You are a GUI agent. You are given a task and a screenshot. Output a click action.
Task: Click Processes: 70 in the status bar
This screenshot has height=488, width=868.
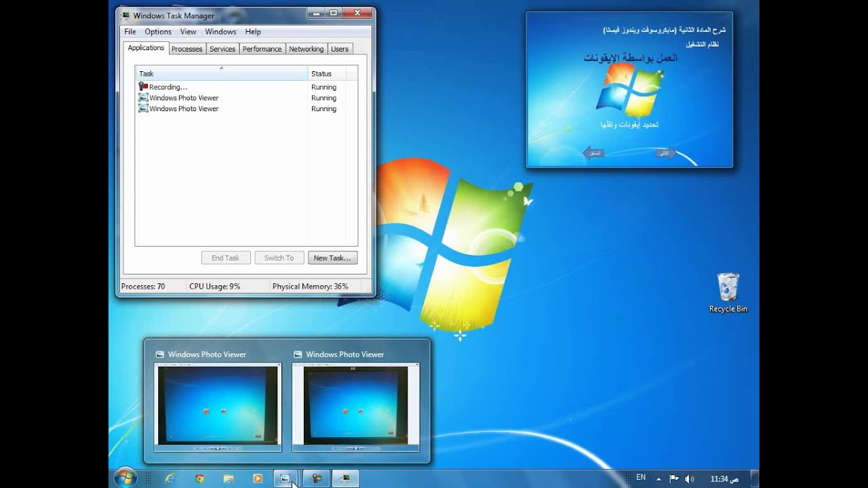pos(143,287)
